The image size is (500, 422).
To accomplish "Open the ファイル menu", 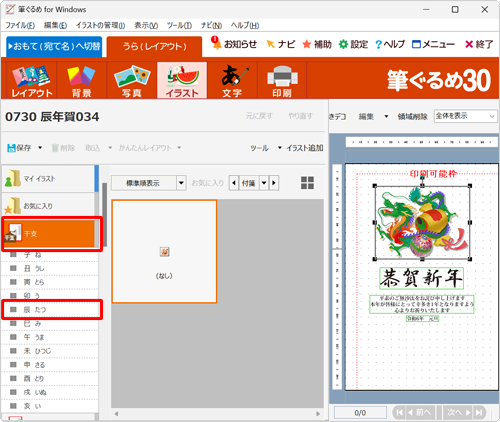I will point(20,25).
